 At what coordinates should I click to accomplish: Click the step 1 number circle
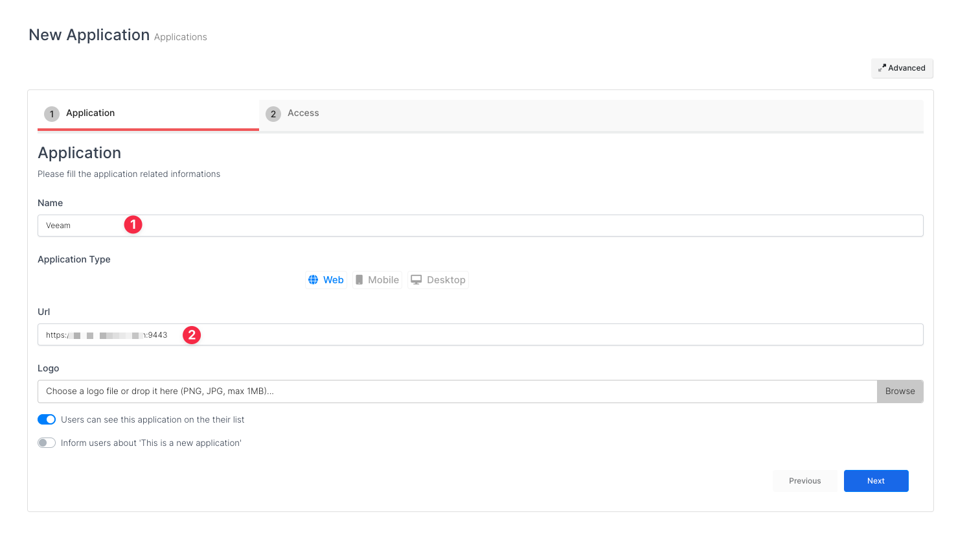click(x=52, y=114)
